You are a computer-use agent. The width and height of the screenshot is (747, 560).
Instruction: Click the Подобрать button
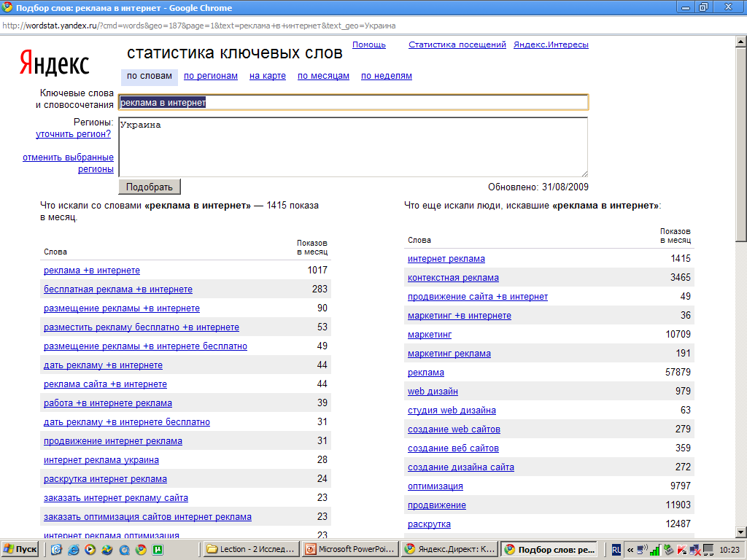click(x=150, y=187)
